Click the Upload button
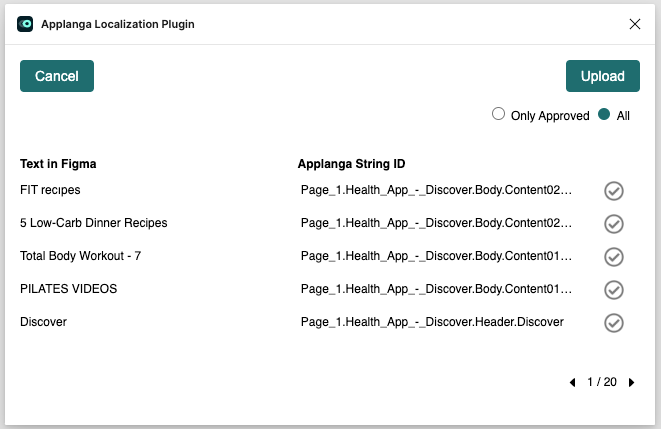Image resolution: width=661 pixels, height=429 pixels. (x=602, y=76)
